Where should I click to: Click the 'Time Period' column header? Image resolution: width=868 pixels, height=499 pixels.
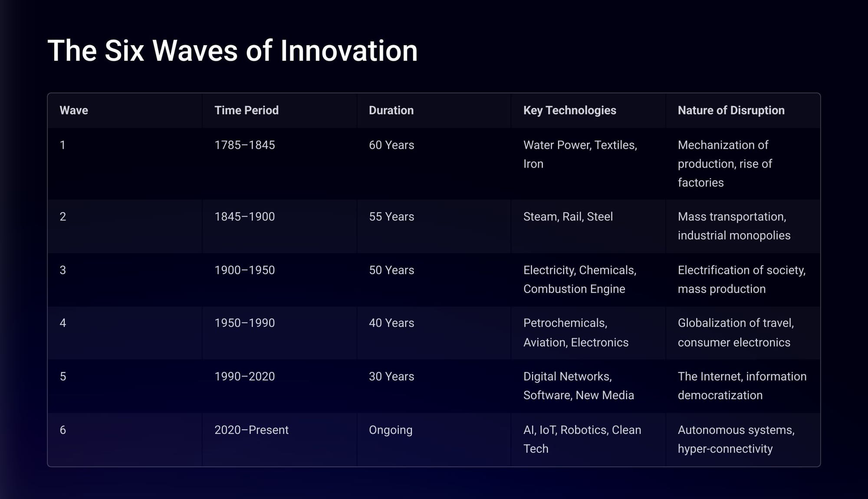(279, 111)
